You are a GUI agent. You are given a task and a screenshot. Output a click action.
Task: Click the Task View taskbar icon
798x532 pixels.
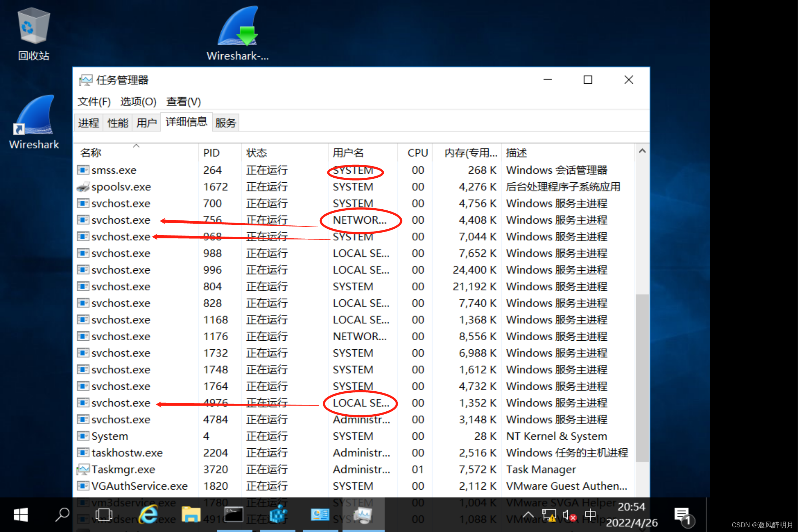click(104, 515)
